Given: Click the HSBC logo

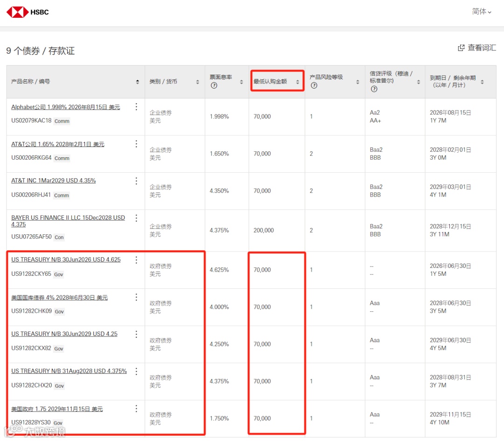Looking at the screenshot, I should 28,12.
